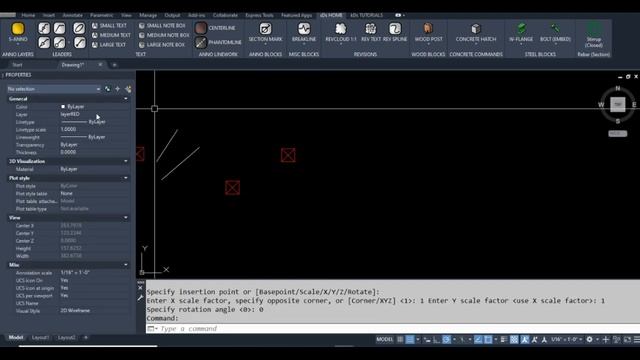Click the PHANTOMLINE linework icon
The width and height of the screenshot is (640, 360).
click(200, 42)
